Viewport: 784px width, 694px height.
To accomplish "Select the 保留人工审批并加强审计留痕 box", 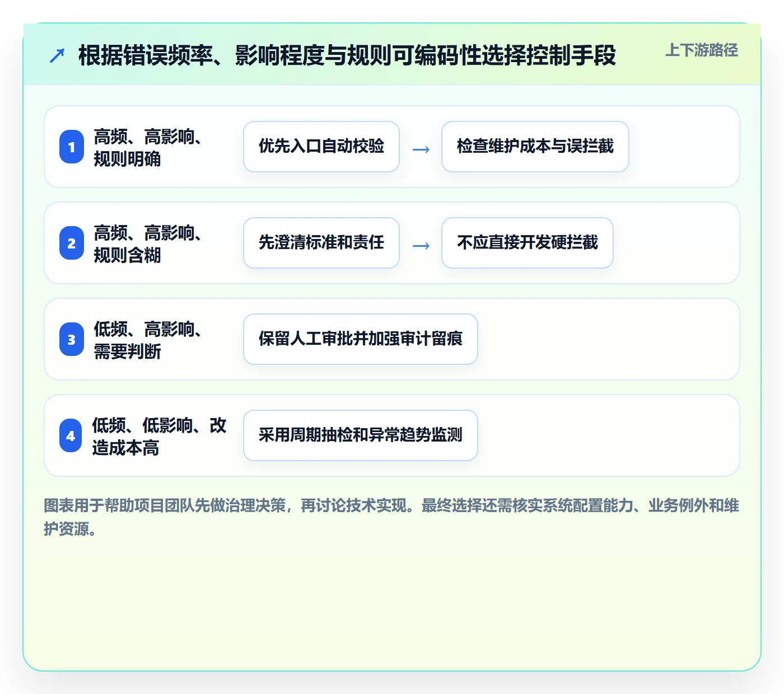I will [361, 339].
